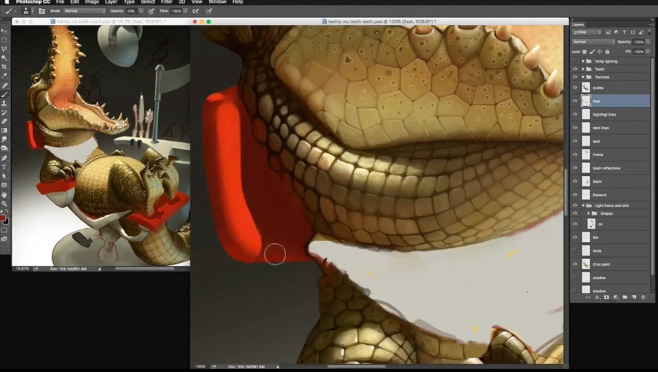
Task: Click the brush Flow value field
Action: point(177,11)
